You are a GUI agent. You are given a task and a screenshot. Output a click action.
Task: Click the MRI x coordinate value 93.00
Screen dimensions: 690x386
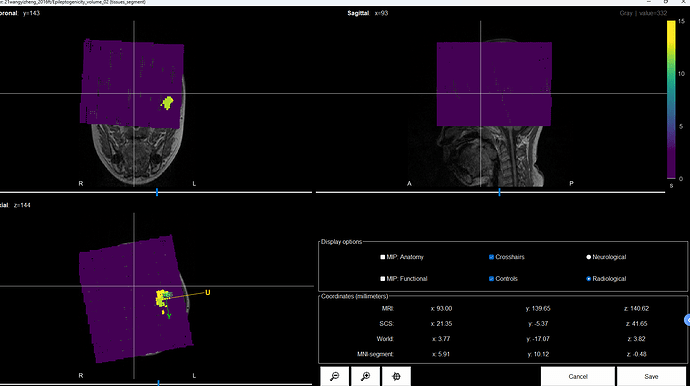pos(441,309)
